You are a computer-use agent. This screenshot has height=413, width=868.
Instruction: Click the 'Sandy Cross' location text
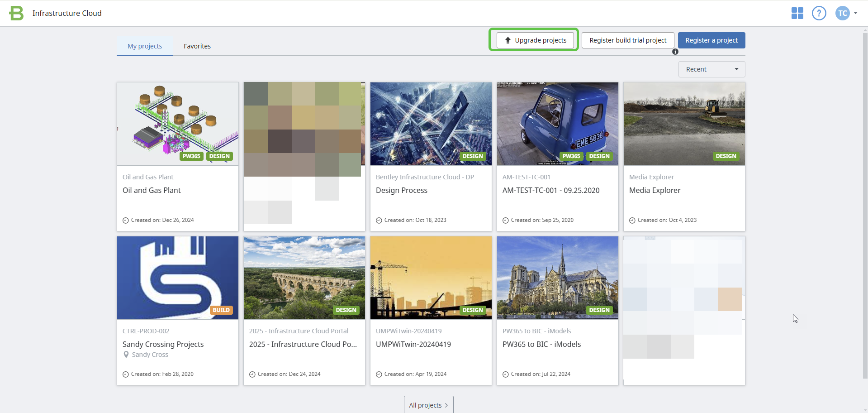pos(150,355)
